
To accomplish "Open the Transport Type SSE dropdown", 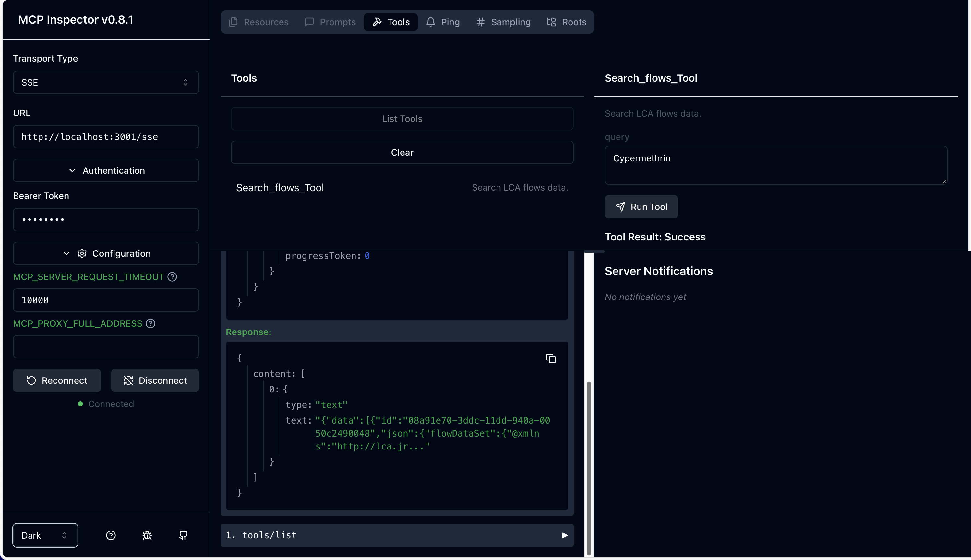I will (x=106, y=82).
